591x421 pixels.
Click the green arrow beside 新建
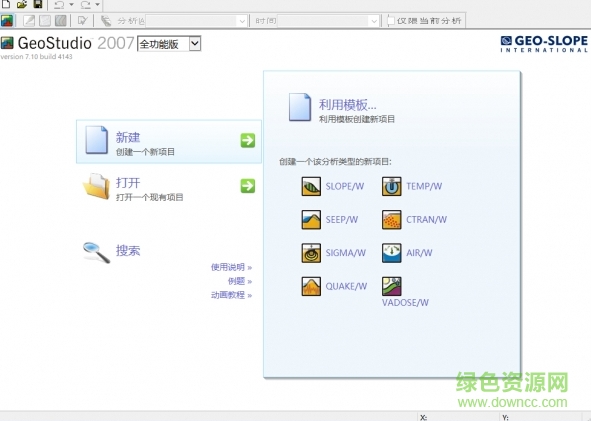point(248,140)
